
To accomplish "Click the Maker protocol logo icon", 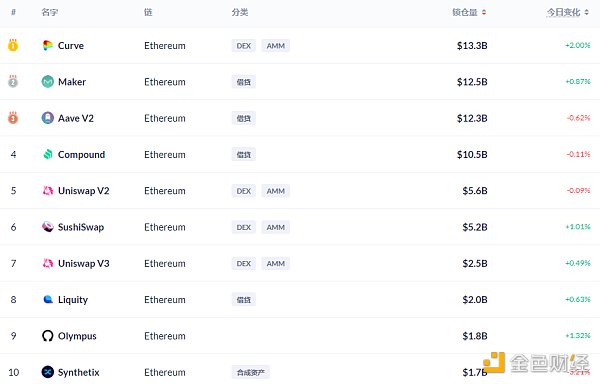I will [x=47, y=81].
